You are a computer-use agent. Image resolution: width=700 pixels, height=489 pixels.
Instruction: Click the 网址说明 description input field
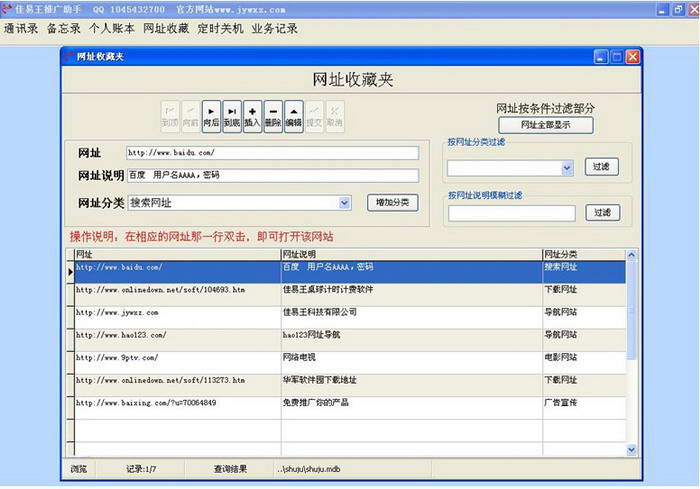(273, 175)
